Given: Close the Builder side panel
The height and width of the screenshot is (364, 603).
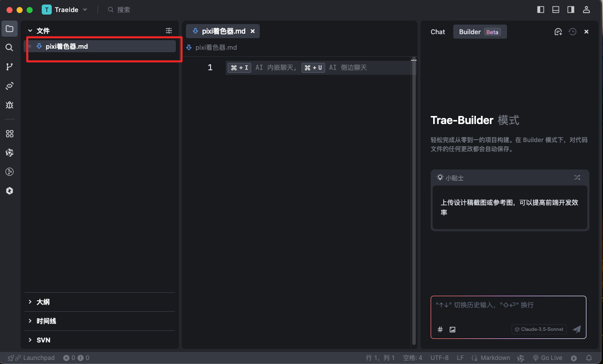Looking at the screenshot, I should (x=586, y=32).
